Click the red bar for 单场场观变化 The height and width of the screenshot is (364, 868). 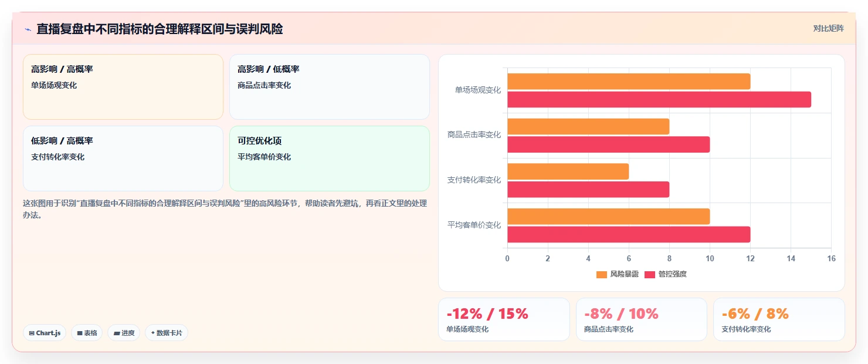[659, 100]
